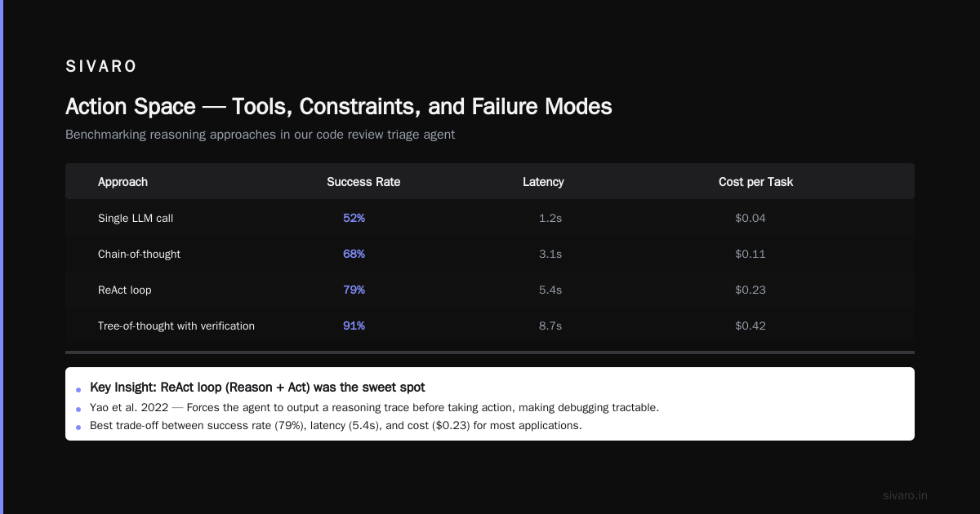The image size is (980, 514).
Task: Select the $0.42 cost cell
Action: (751, 326)
